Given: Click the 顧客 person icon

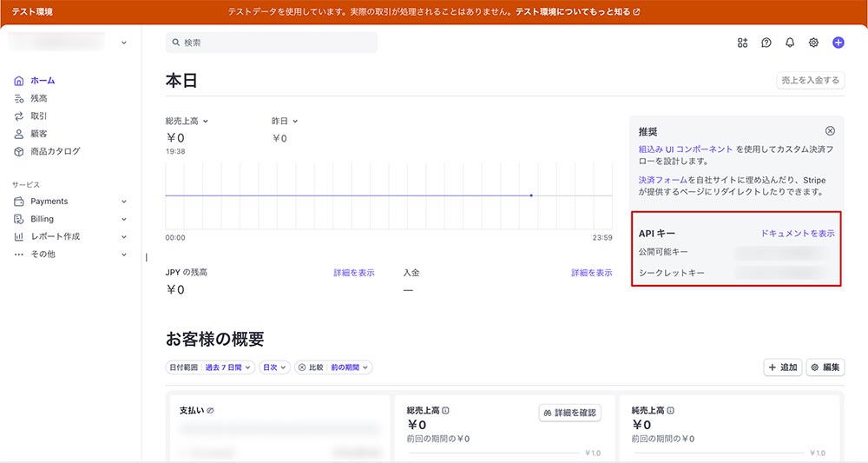Looking at the screenshot, I should pos(19,134).
